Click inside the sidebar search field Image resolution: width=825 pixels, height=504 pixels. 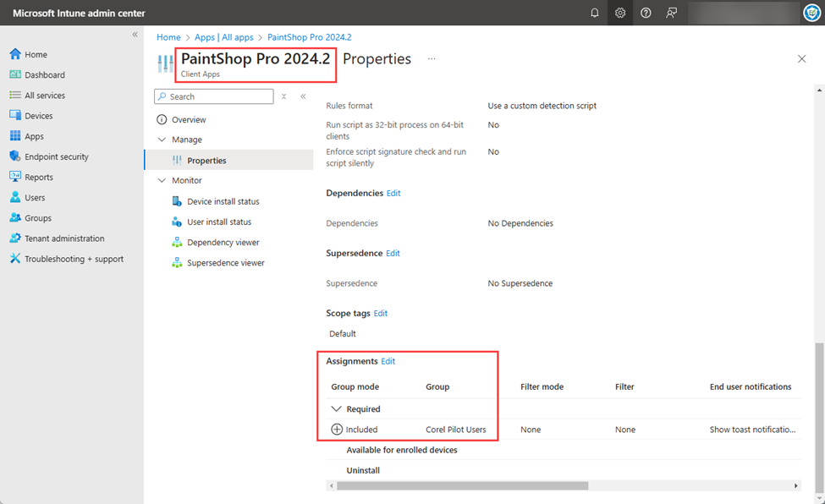click(x=213, y=96)
